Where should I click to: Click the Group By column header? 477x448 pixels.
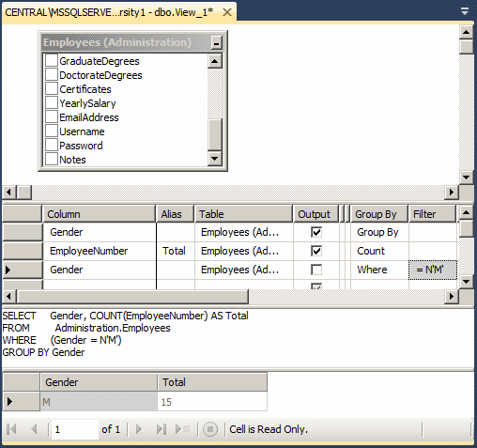(x=379, y=214)
